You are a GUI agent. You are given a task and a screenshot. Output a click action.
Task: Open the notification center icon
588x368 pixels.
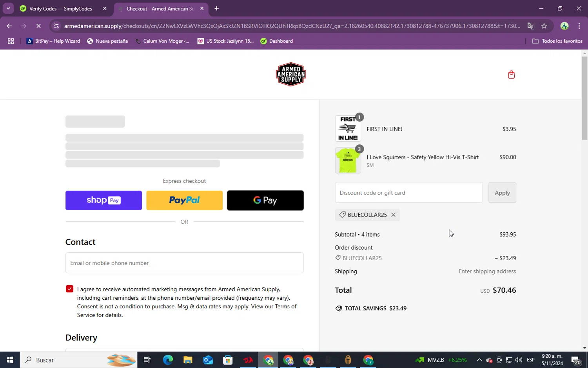[576, 360]
